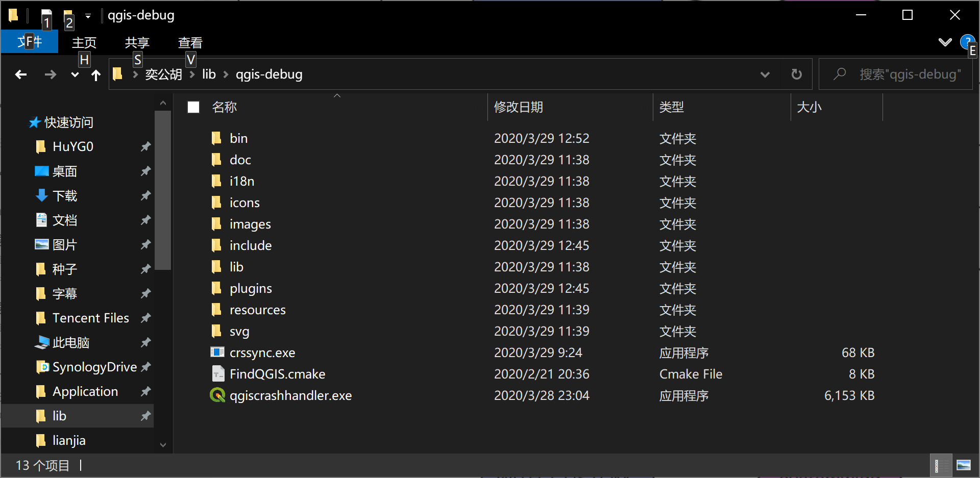Click the lib breadcrumb in address bar

[x=209, y=74]
